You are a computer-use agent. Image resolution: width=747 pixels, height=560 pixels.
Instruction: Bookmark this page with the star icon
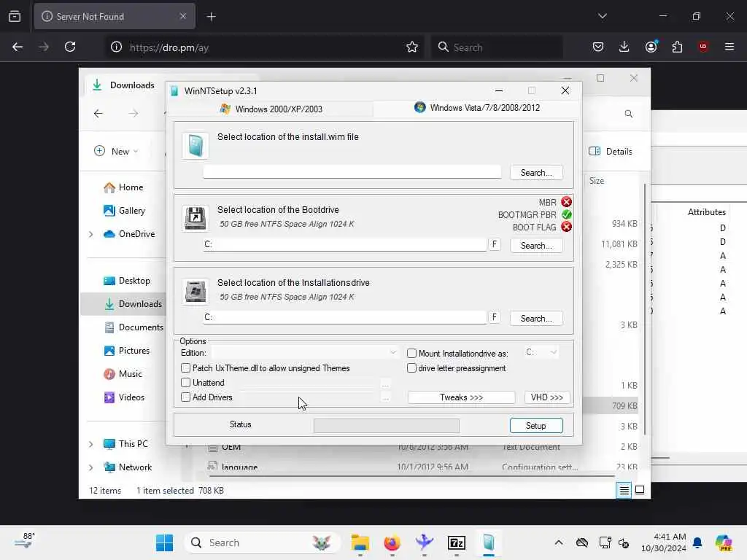(x=412, y=47)
